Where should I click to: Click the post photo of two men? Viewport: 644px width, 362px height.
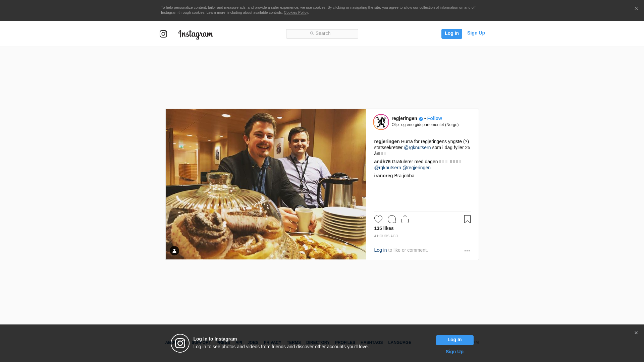coord(266,184)
